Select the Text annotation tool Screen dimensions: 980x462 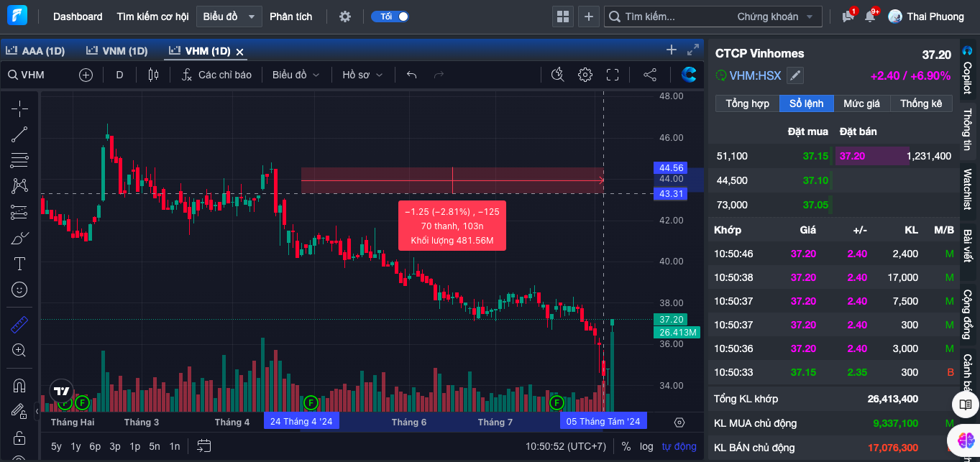coord(19,264)
